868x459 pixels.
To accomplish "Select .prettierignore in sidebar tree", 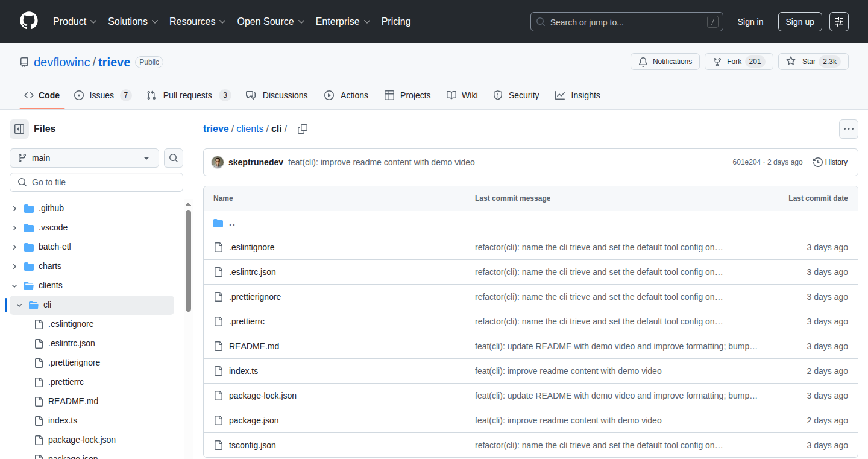I will pyautogui.click(x=74, y=362).
